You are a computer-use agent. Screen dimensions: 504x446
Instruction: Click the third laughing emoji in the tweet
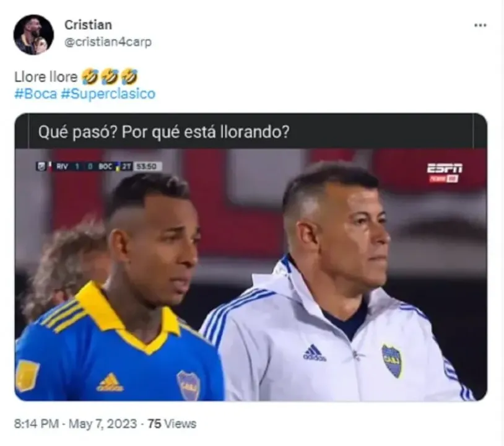(129, 77)
